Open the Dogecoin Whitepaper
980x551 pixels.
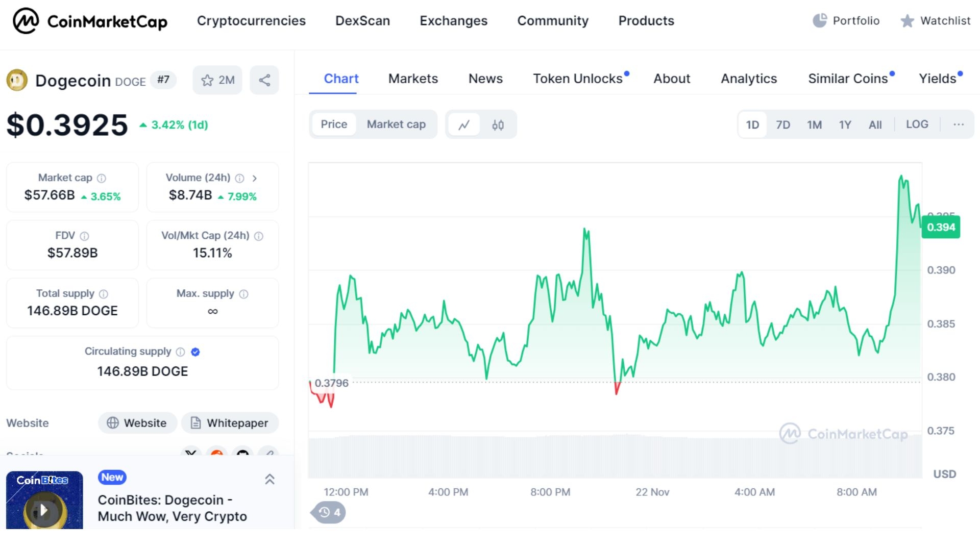230,423
